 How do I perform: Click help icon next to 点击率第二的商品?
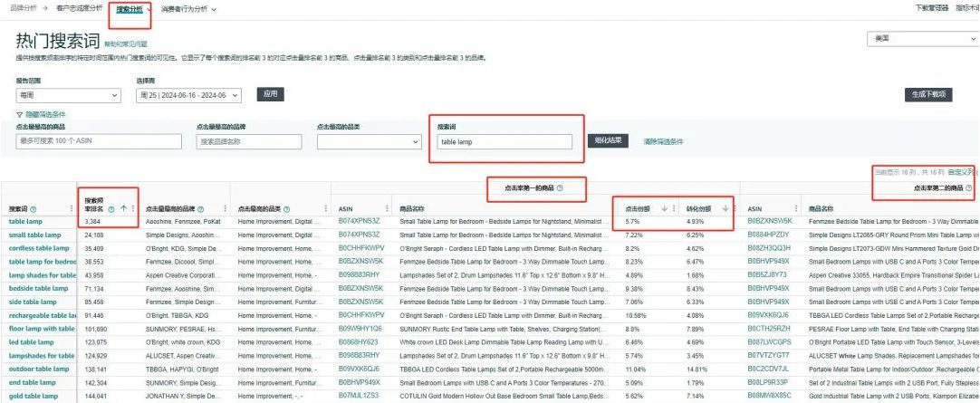(x=969, y=188)
